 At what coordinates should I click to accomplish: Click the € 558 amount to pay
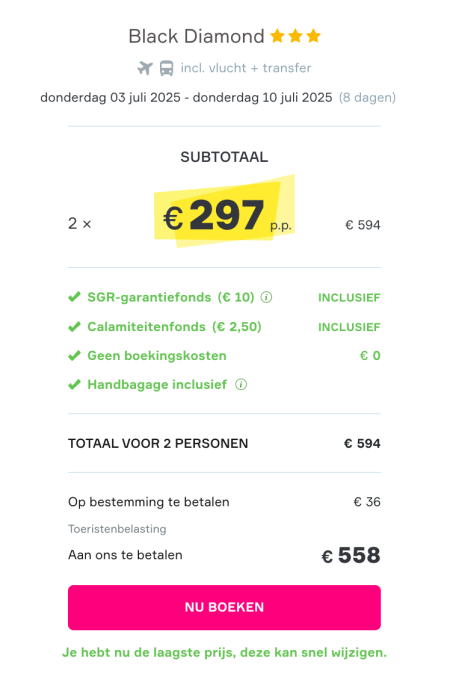[x=351, y=555]
